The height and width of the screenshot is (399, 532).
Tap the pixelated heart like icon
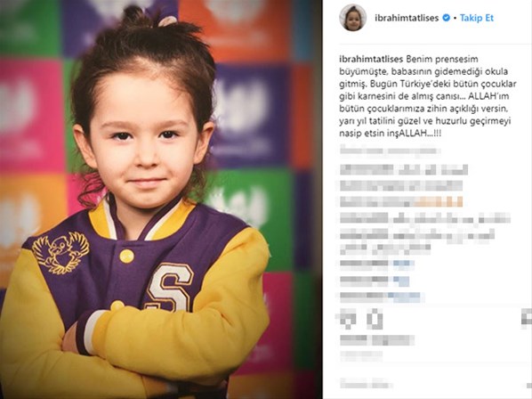pyautogui.click(x=348, y=319)
